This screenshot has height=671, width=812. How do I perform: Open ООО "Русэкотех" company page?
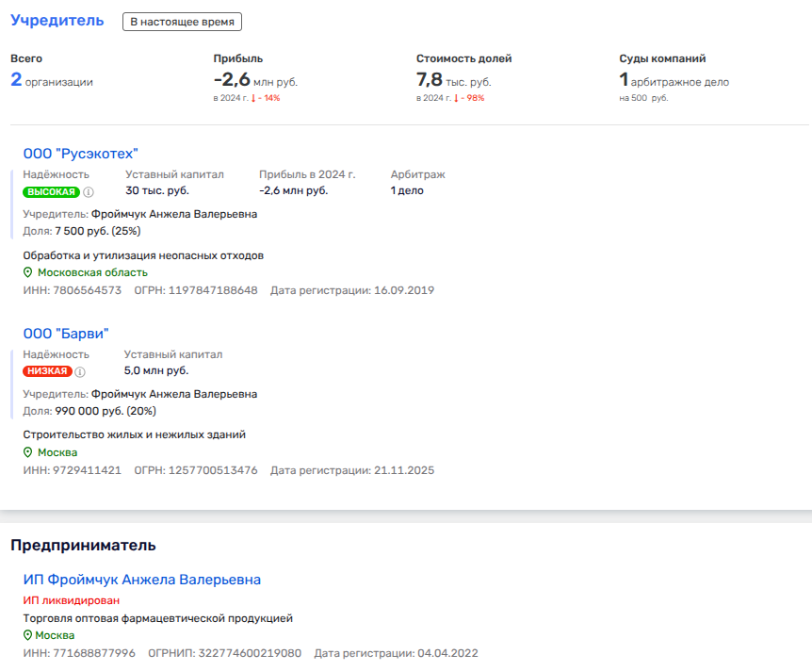[x=81, y=154]
